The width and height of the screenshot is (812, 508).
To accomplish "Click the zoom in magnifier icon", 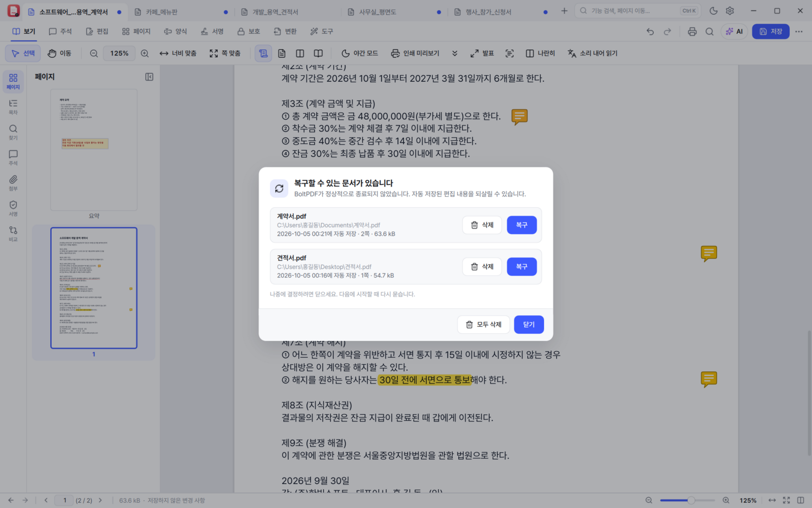I will point(145,53).
